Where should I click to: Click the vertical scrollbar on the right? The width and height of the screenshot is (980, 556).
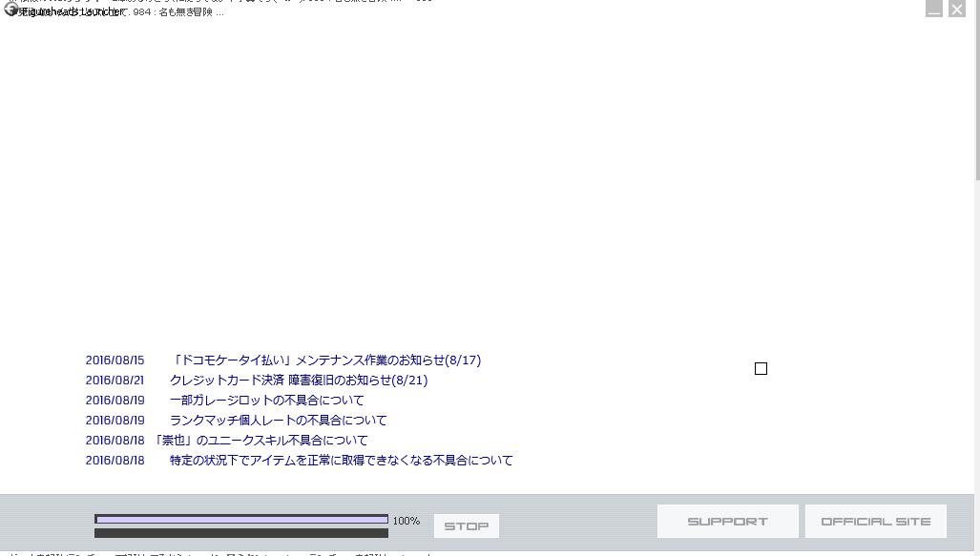tap(976, 95)
